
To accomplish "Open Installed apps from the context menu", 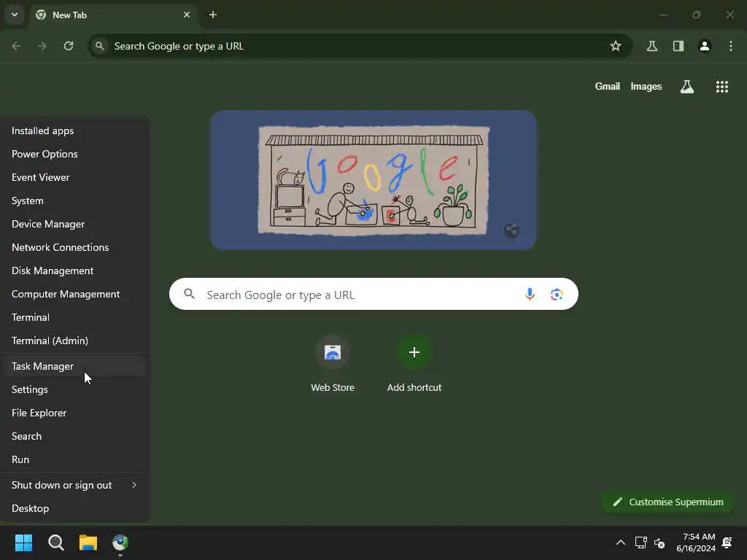I will click(75, 131).
